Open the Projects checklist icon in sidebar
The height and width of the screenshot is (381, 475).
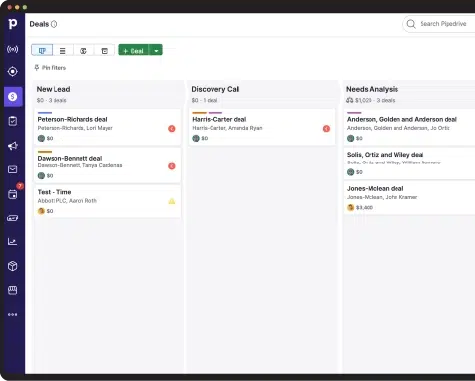click(13, 121)
